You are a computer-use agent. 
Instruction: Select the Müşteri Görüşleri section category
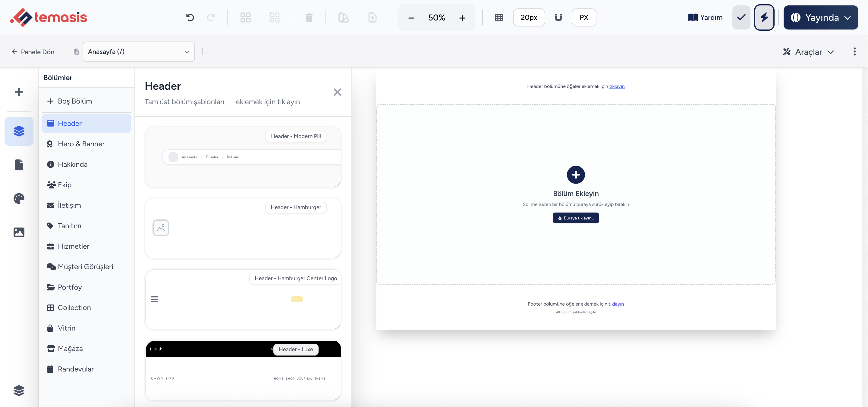point(86,267)
